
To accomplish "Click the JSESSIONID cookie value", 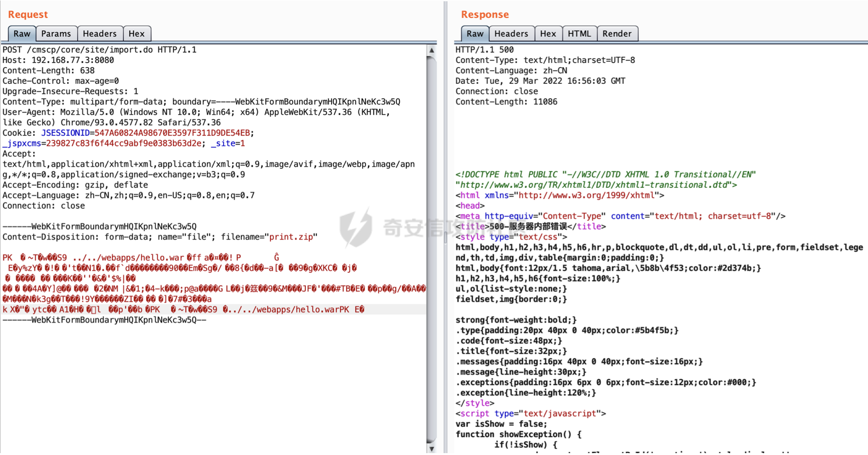I will coord(172,133).
